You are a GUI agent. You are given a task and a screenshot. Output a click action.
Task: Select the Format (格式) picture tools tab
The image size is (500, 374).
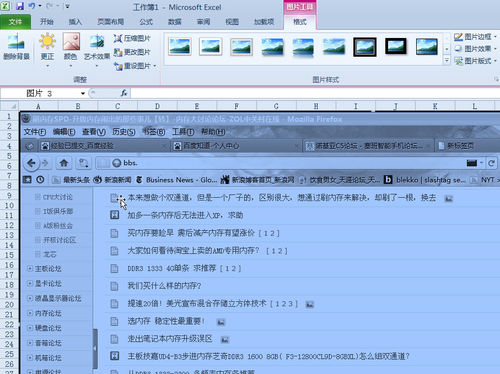tap(300, 22)
